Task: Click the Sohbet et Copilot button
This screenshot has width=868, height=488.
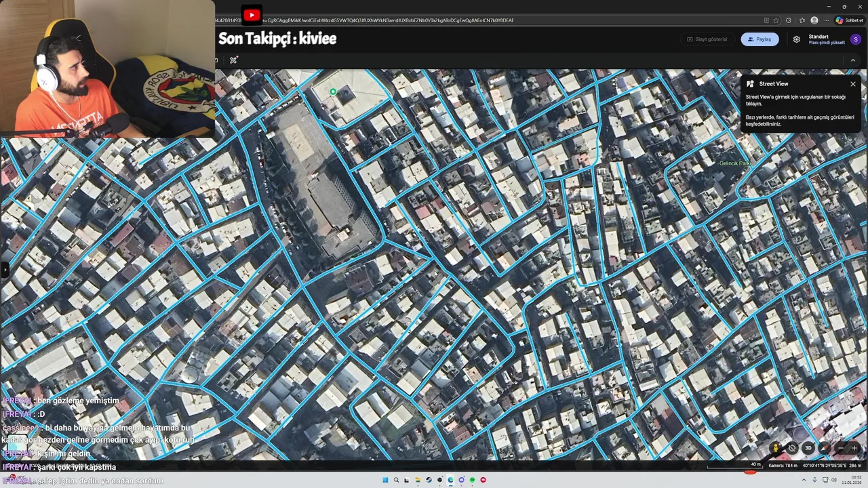Action: tap(849, 20)
